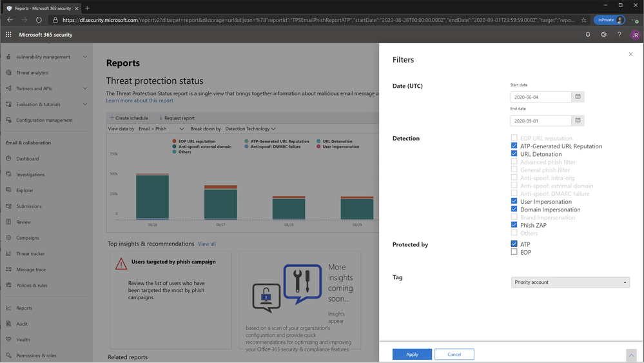This screenshot has width=644, height=363.
Task: Click the Message trace sidebar icon
Action: tap(8, 270)
